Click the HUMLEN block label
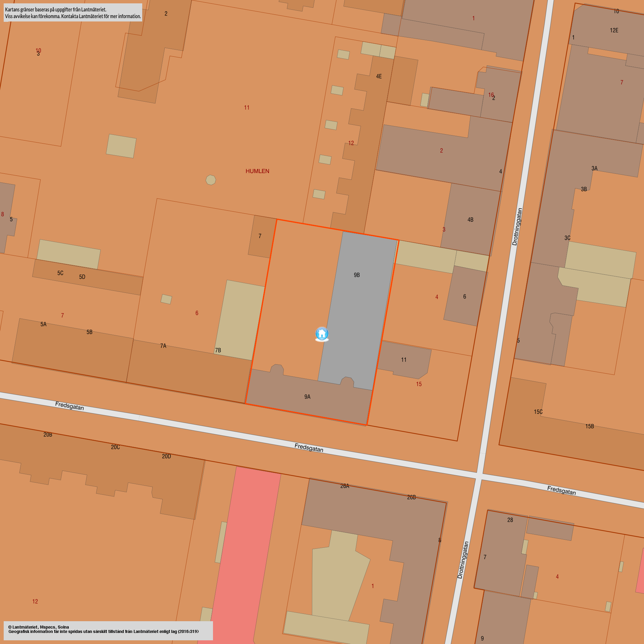Viewport: 644px width, 644px height. click(x=257, y=171)
